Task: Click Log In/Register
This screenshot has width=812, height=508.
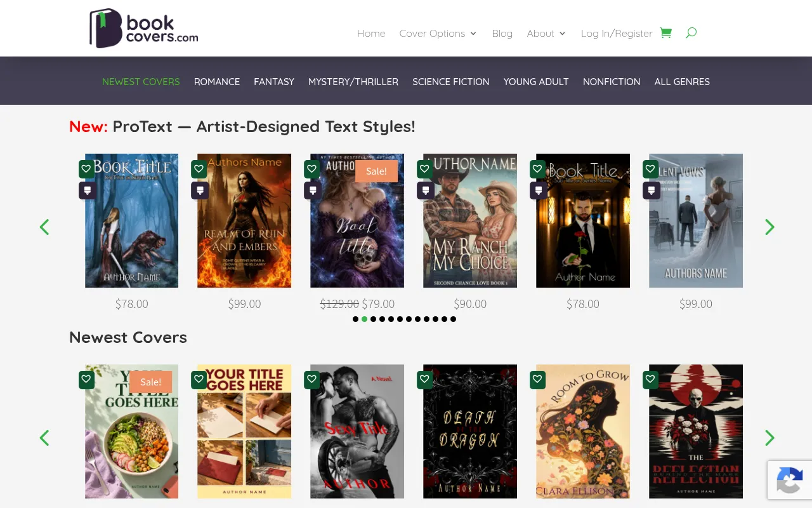Action: point(617,34)
